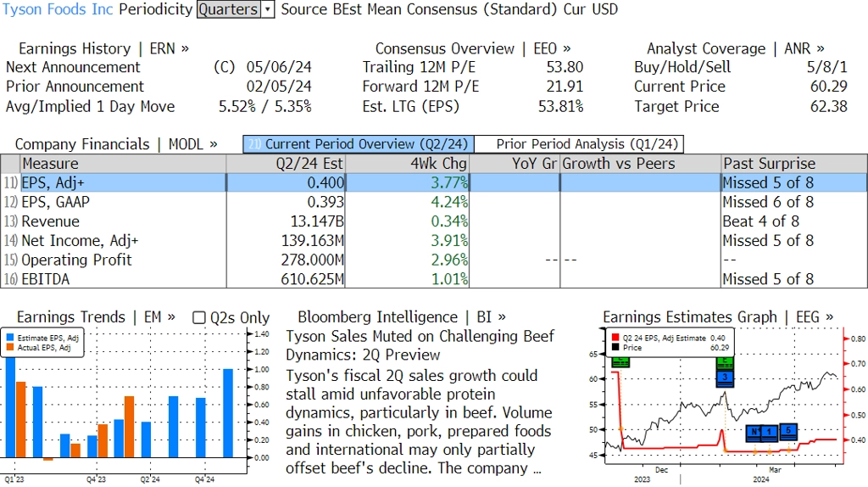Switch to Prior Period Analysis (Q1/24) tab
The image size is (868, 487).
(x=580, y=144)
